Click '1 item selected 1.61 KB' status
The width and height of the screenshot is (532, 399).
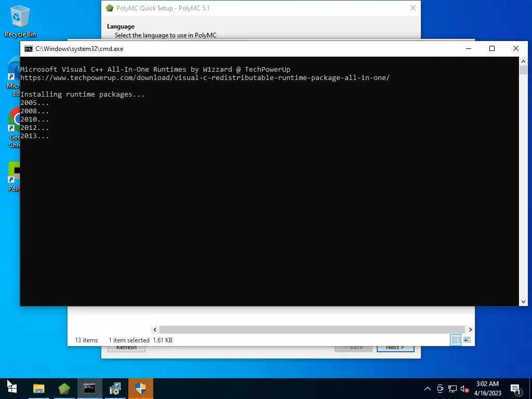click(140, 340)
